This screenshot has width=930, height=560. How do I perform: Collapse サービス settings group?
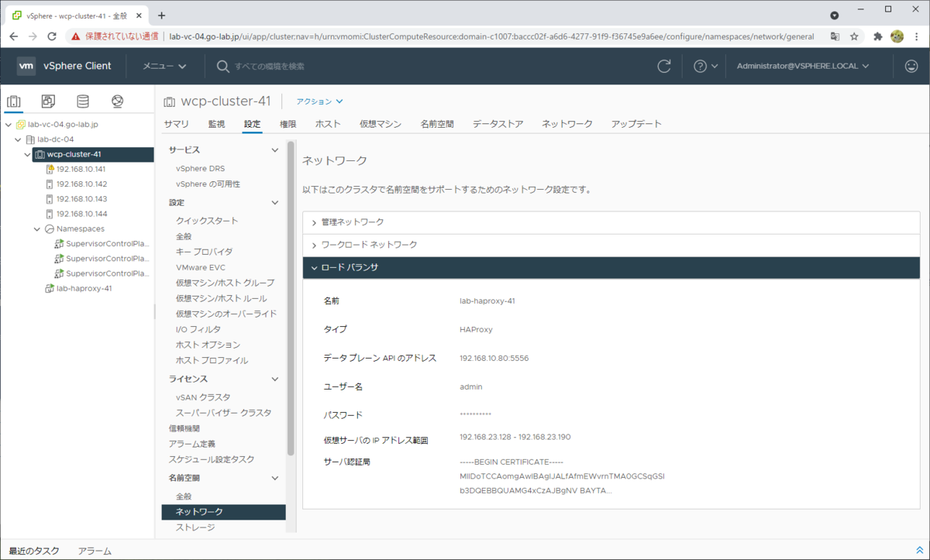pyautogui.click(x=274, y=149)
